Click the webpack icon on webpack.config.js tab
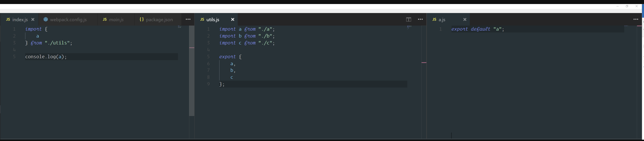 (x=46, y=20)
